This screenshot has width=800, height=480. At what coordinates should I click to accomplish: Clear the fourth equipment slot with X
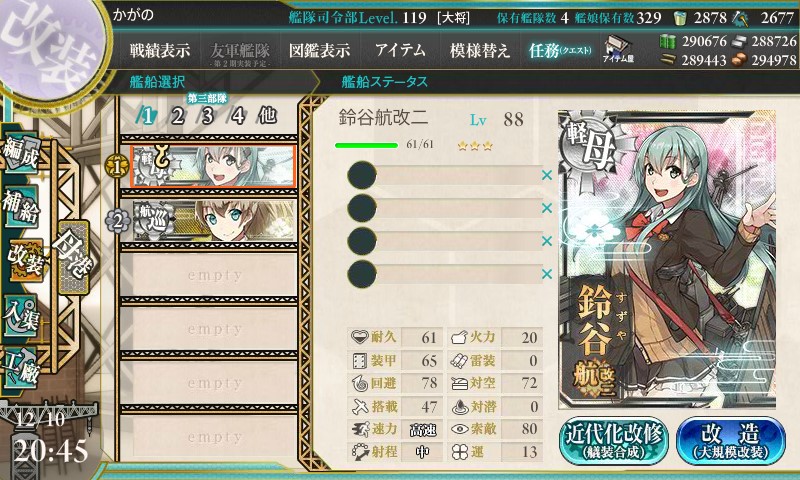point(547,274)
